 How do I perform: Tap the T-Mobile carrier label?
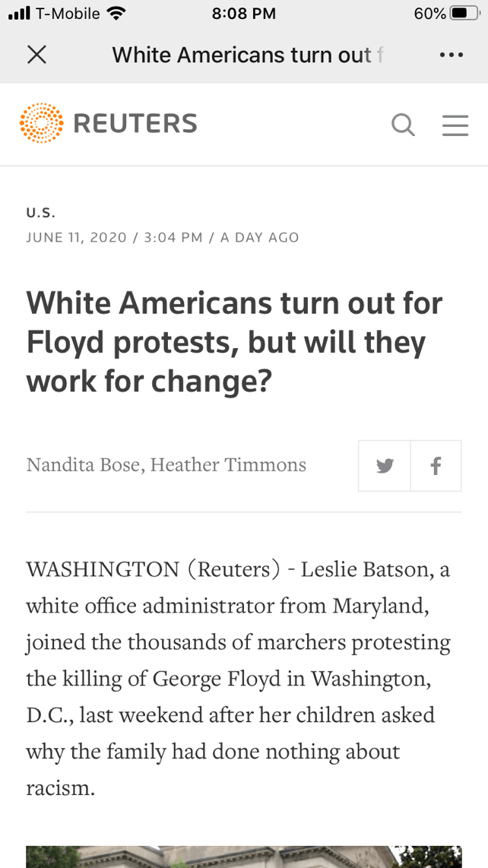[68, 13]
